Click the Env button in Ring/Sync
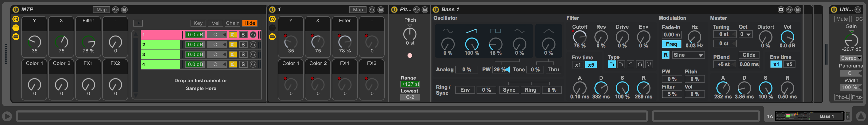This screenshot has width=868, height=125. click(x=465, y=90)
